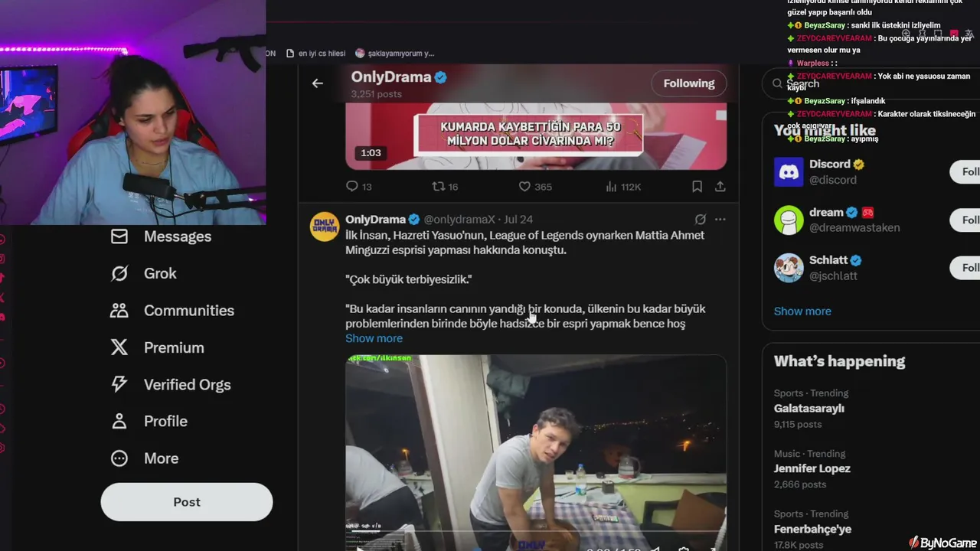
Task: Play the 1:03 video thumbnail
Action: [x=536, y=136]
